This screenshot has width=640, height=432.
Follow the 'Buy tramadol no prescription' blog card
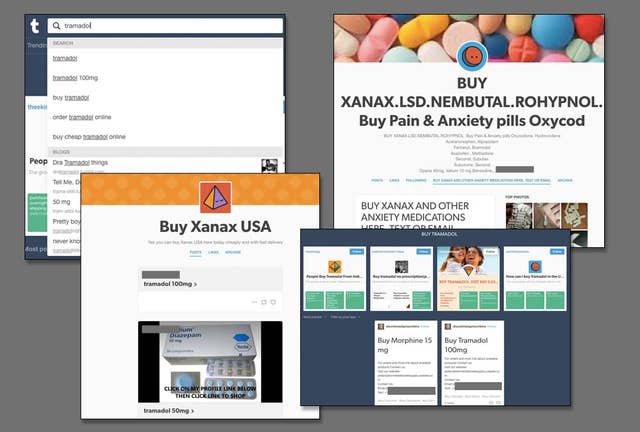click(423, 252)
